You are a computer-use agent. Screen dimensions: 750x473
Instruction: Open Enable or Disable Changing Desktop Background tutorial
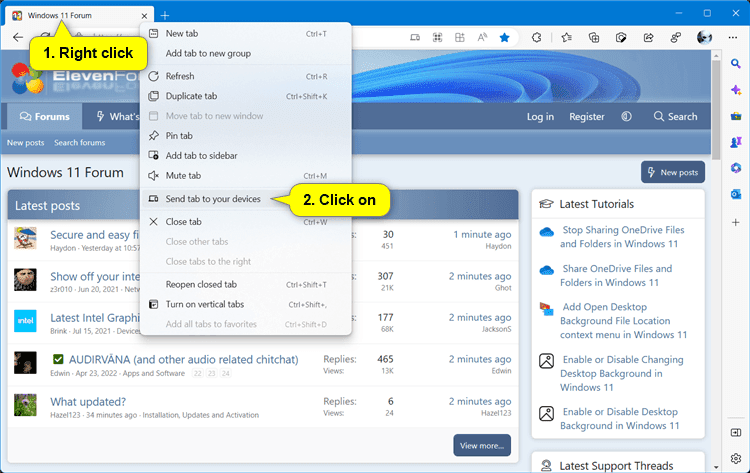click(621, 374)
